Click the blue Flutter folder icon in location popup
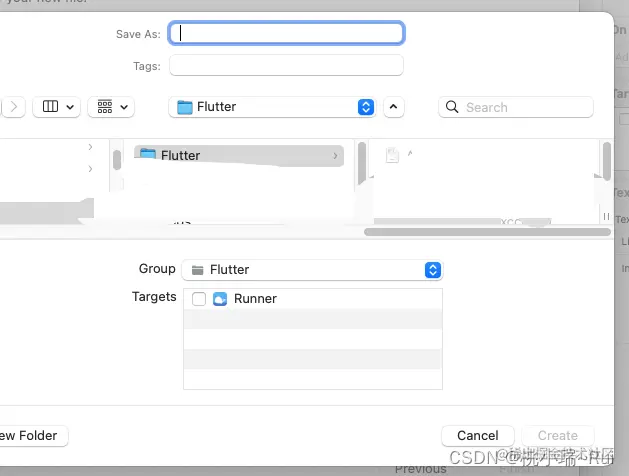The height and width of the screenshot is (476, 629). coord(185,107)
